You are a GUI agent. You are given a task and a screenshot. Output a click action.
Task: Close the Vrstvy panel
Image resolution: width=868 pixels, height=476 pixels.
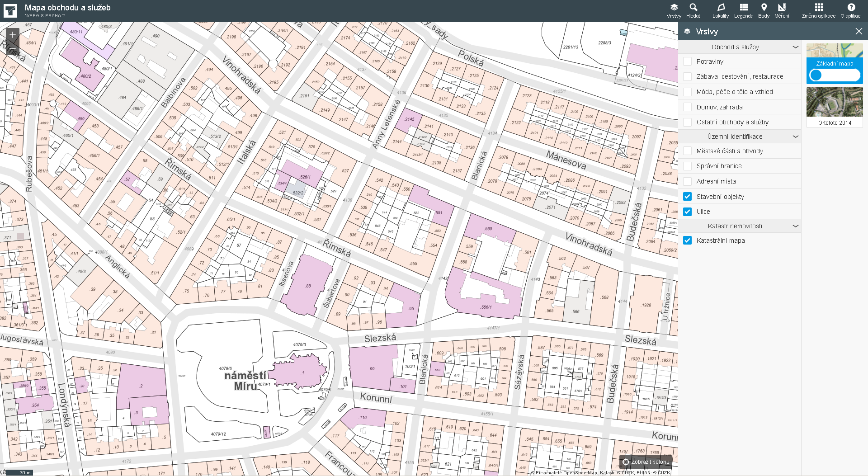pos(859,31)
